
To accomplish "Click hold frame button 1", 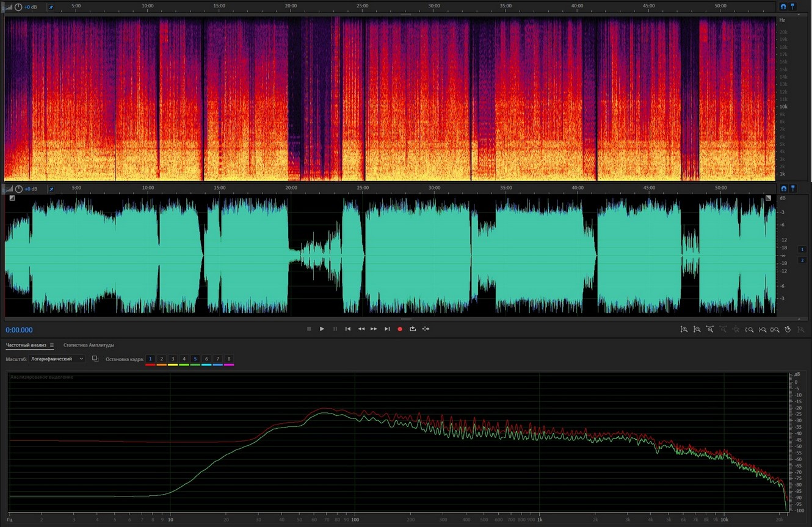I will point(150,359).
